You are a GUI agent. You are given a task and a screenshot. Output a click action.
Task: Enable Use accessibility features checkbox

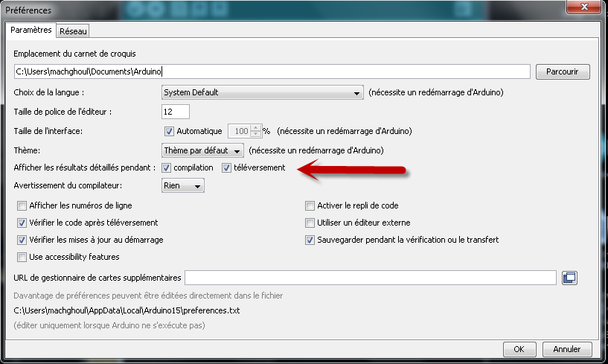pyautogui.click(x=22, y=257)
